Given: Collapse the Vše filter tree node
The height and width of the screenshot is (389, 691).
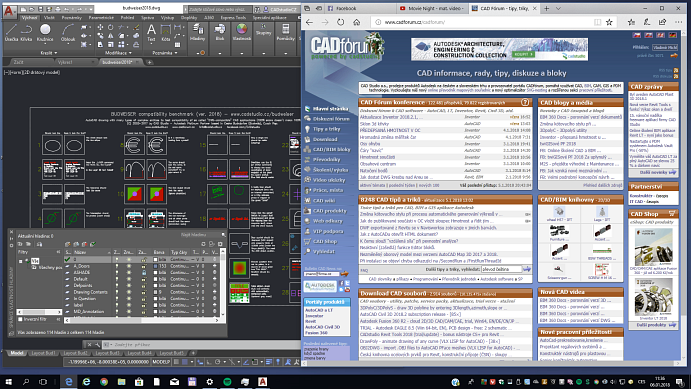Looking at the screenshot, I should [20, 261].
